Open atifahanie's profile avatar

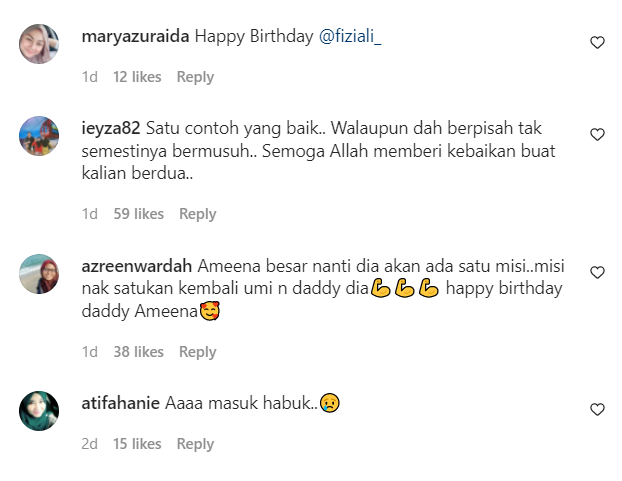tap(39, 411)
